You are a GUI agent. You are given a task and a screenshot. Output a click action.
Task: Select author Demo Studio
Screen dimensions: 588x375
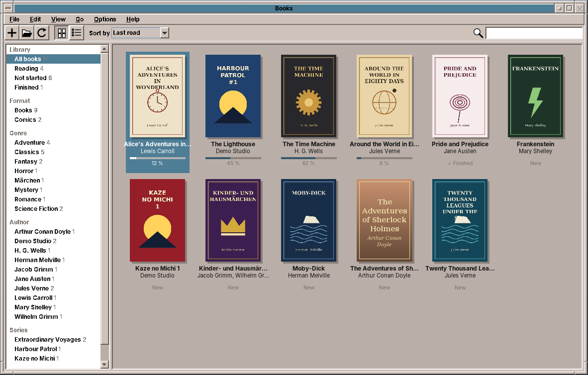coord(54,241)
